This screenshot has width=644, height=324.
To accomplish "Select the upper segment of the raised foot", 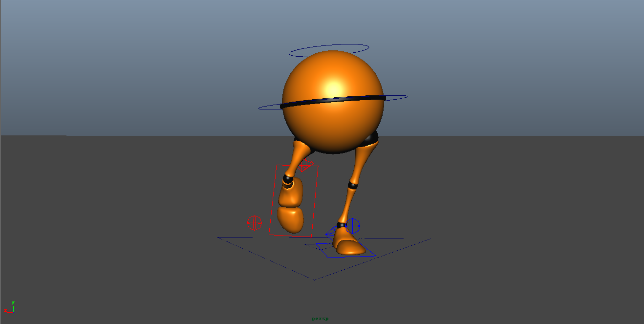I will click(291, 194).
